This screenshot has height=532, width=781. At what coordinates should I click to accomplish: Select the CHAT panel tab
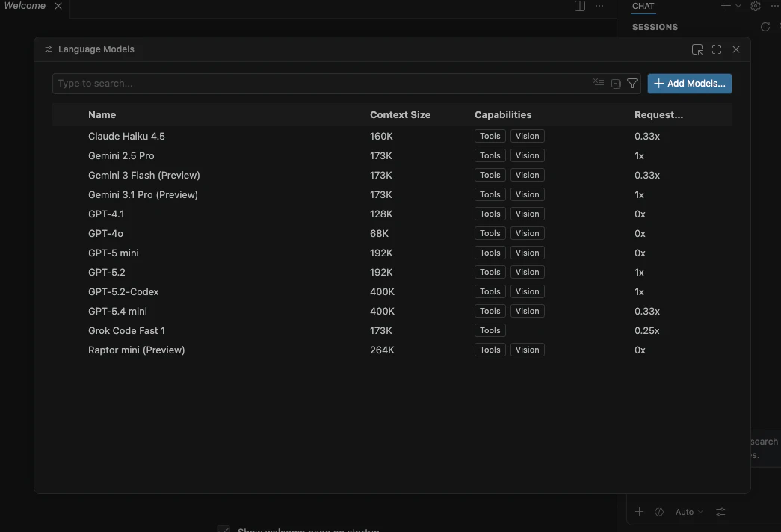click(x=643, y=6)
